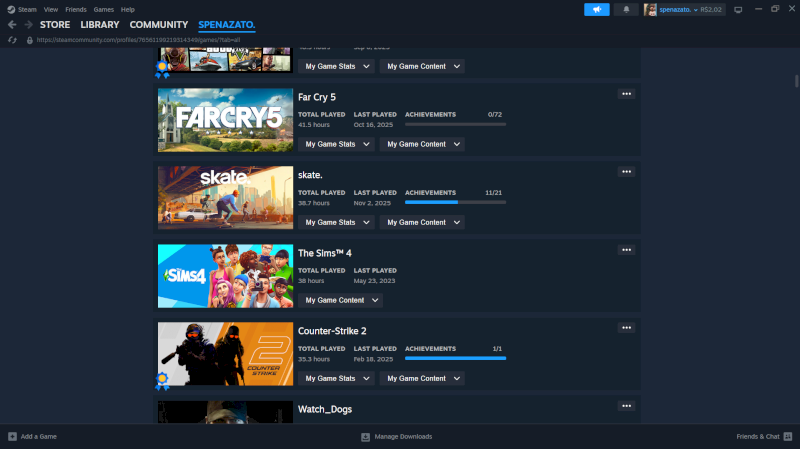800x449 pixels.
Task: Click the skate. cover thumbnail
Action: click(226, 197)
